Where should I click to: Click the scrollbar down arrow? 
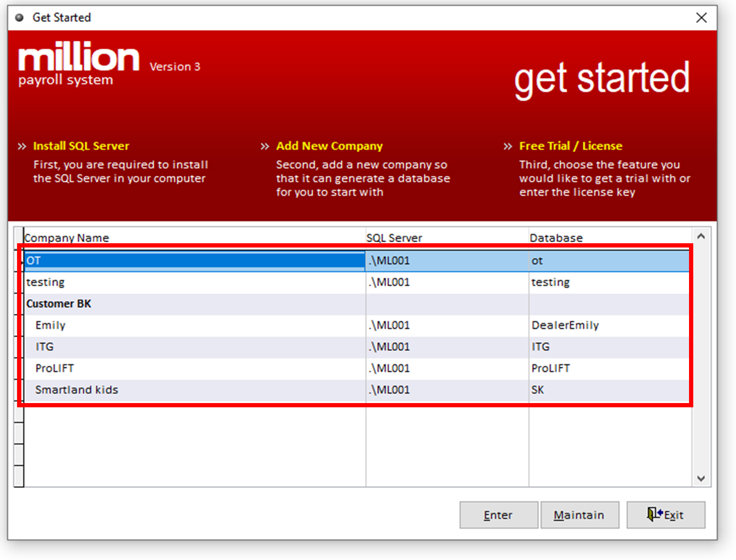point(701,478)
